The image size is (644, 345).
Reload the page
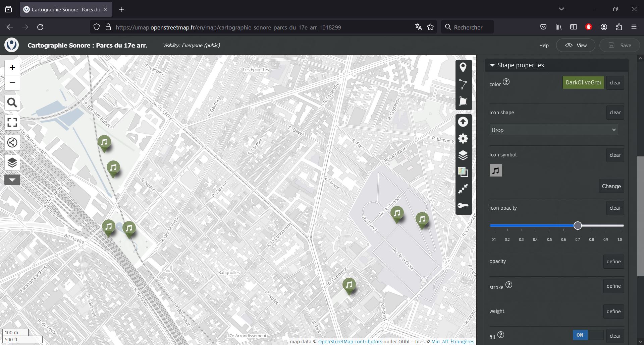click(40, 27)
